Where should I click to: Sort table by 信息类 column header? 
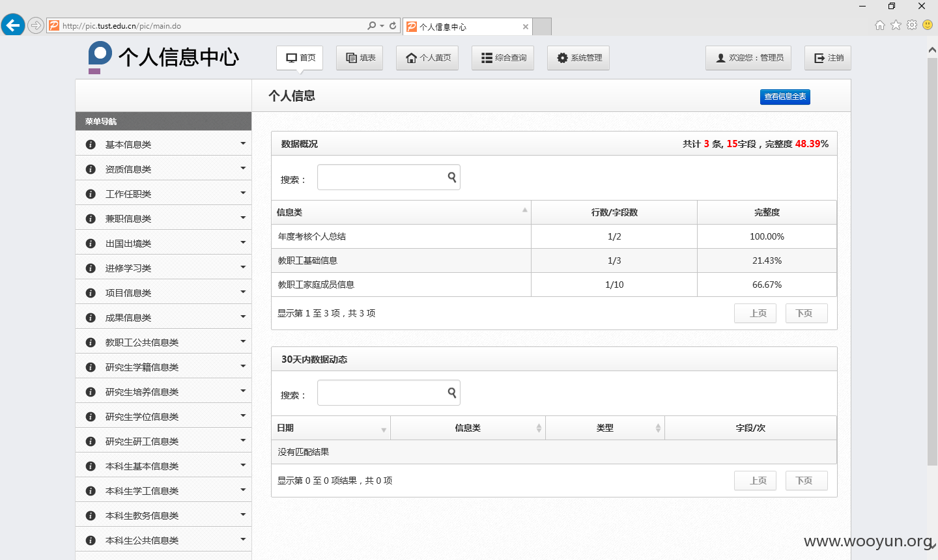tap(401, 212)
